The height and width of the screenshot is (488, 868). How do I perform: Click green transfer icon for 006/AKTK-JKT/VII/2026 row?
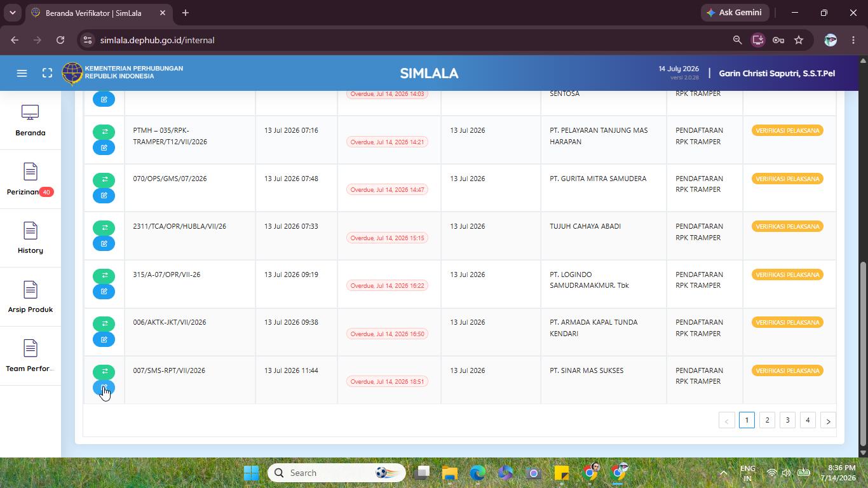[x=104, y=323]
